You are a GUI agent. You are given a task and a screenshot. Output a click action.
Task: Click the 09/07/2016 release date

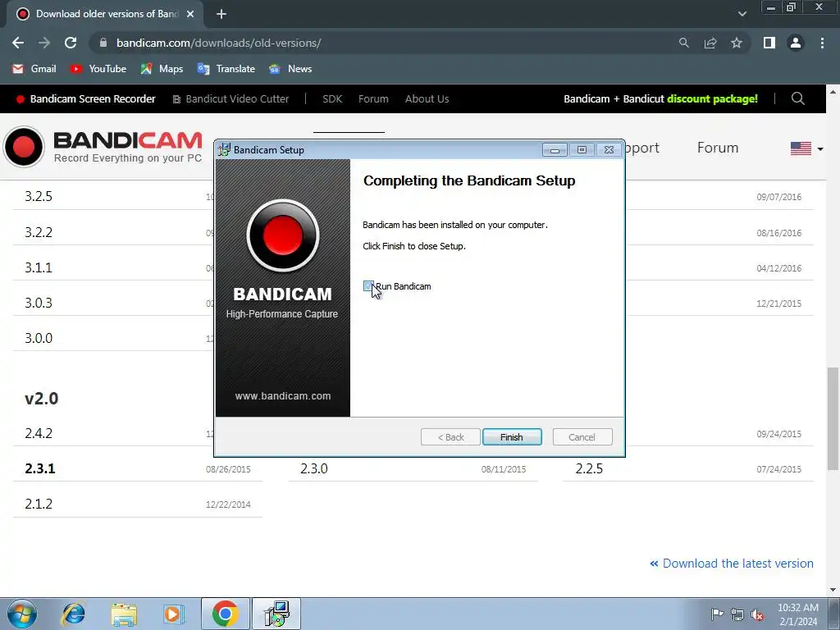[x=779, y=197]
